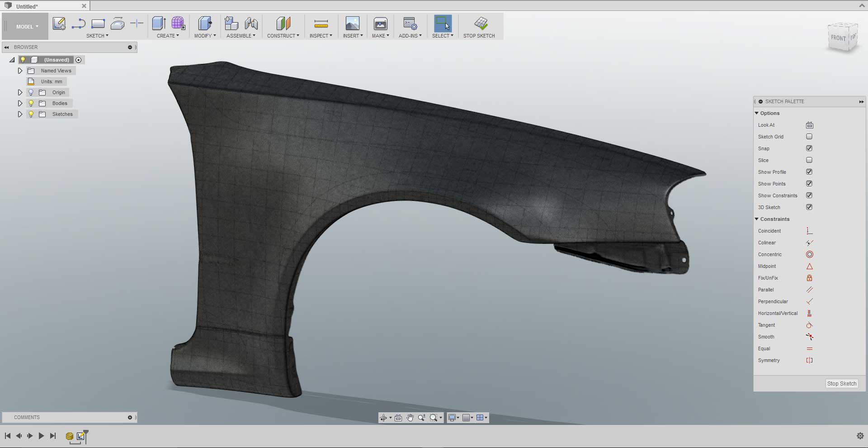Screen dimensions: 868x448
Task: Click the Joint icon in Assemble
Action: (x=251, y=24)
